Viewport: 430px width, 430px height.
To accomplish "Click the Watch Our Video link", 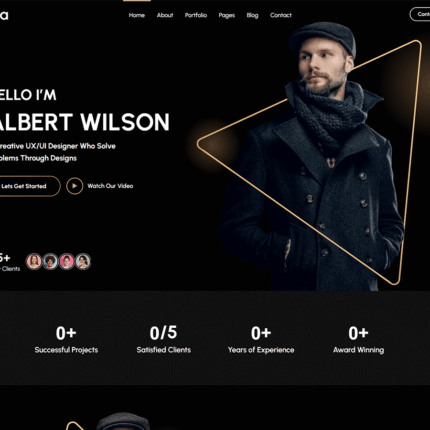I will [x=110, y=186].
